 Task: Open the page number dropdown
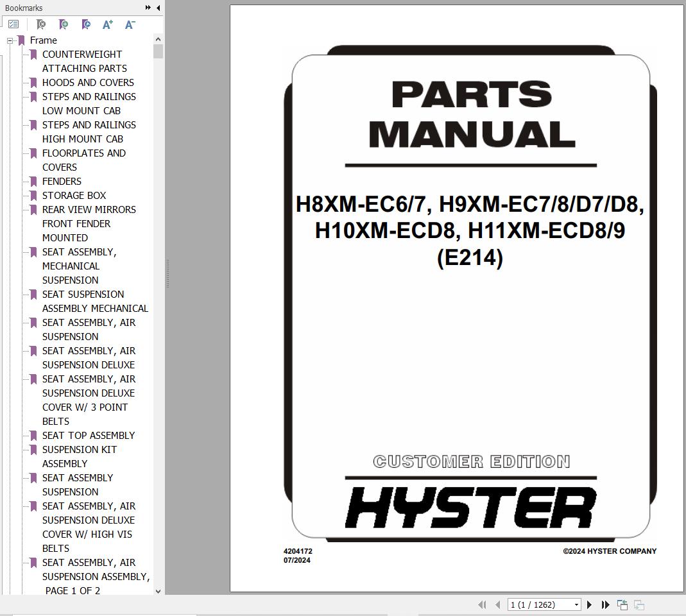pos(576,604)
